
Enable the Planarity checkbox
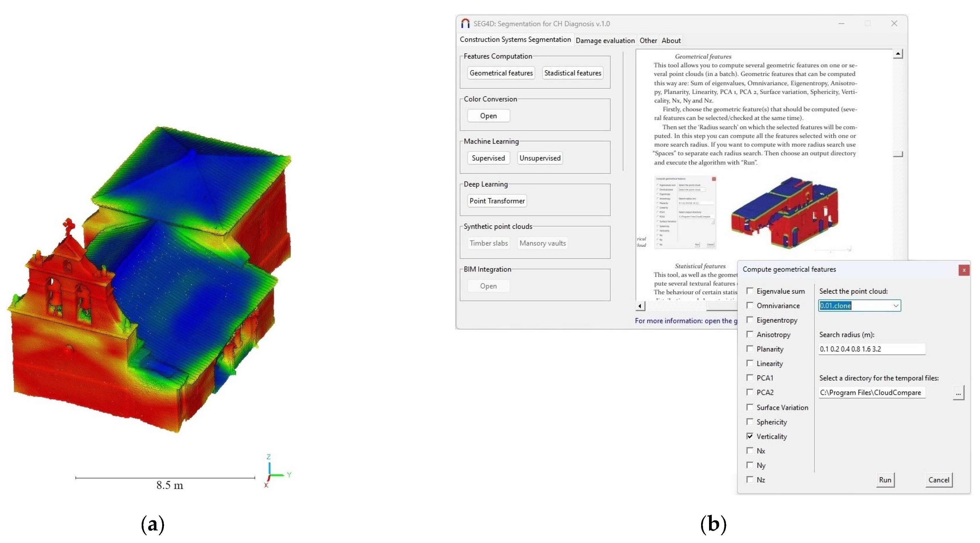tap(749, 349)
